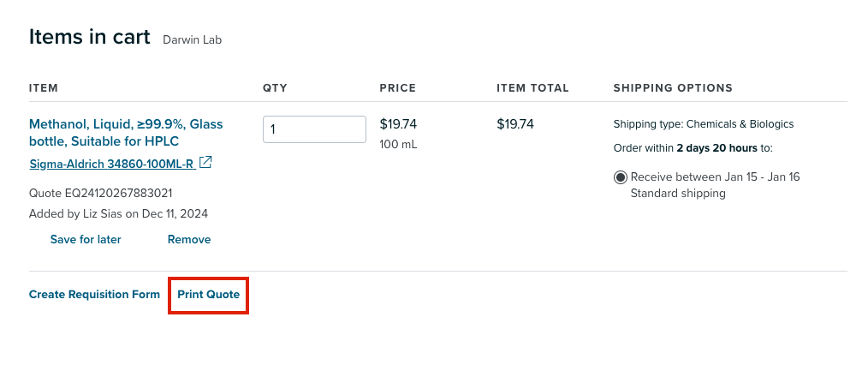
Task: Create Requisition Form for this cart
Action: pos(94,294)
